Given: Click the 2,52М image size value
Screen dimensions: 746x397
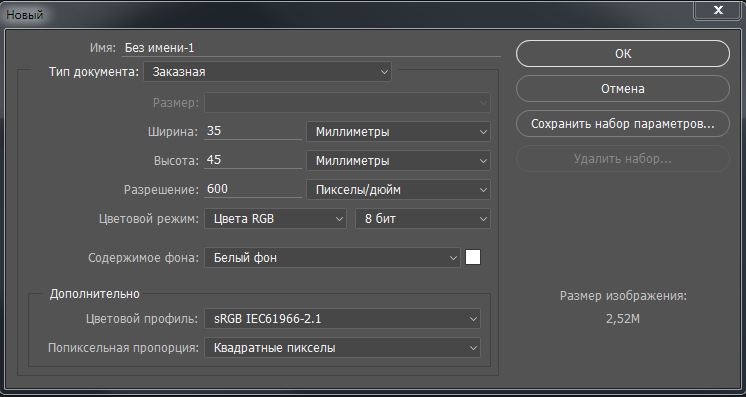Looking at the screenshot, I should [x=623, y=319].
